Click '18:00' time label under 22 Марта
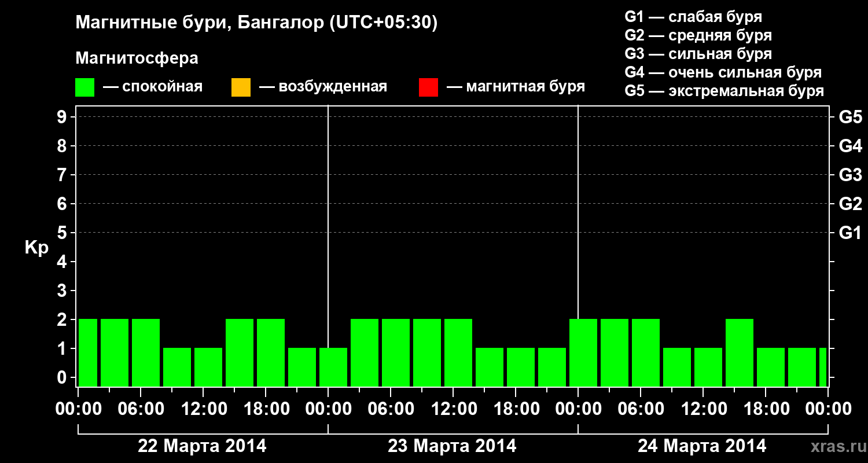868x463 pixels. [266, 409]
